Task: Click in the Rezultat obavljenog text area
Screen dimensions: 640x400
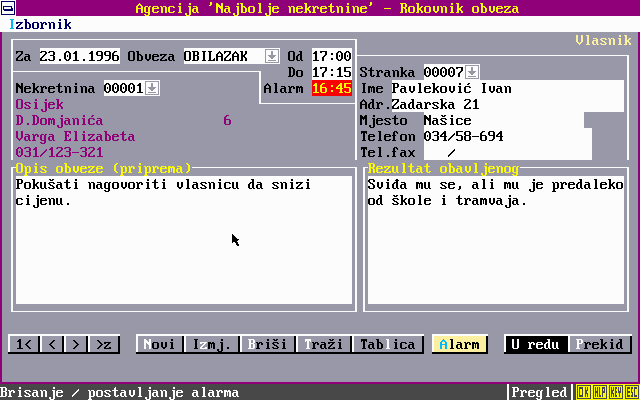Action: (x=496, y=240)
